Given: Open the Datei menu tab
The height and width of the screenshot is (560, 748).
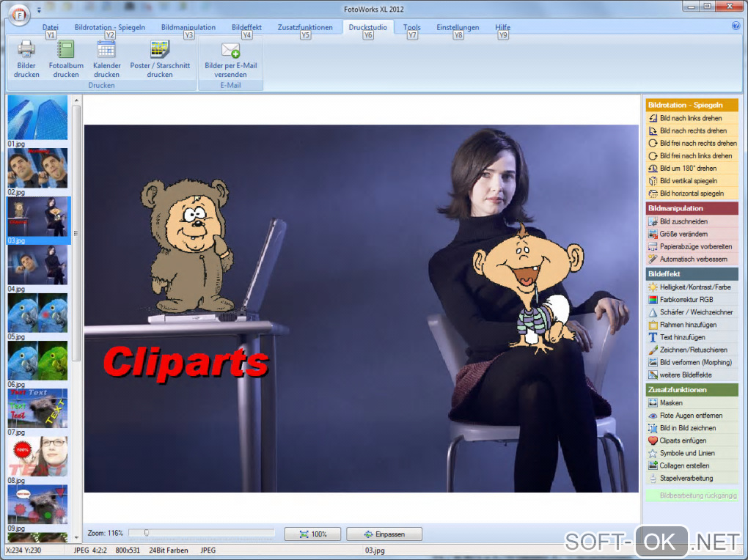Looking at the screenshot, I should tap(50, 27).
